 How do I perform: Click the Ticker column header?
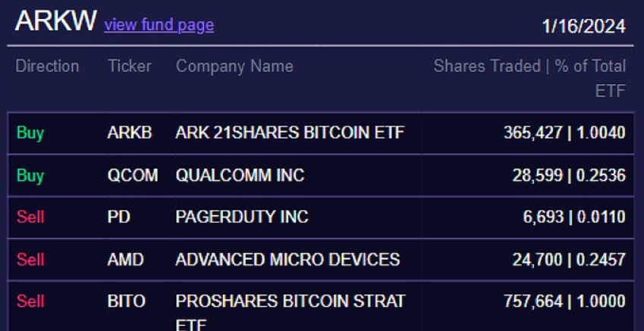click(127, 67)
